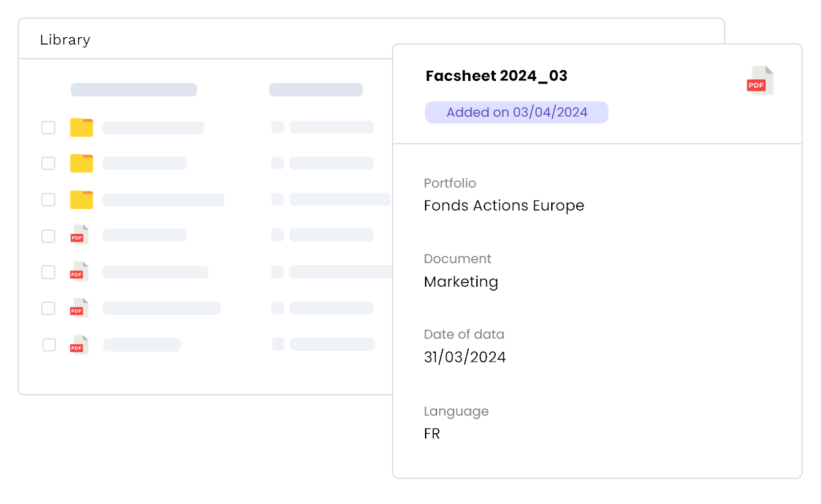The image size is (821, 504).
Task: Click the Library panel title
Action: tap(65, 40)
